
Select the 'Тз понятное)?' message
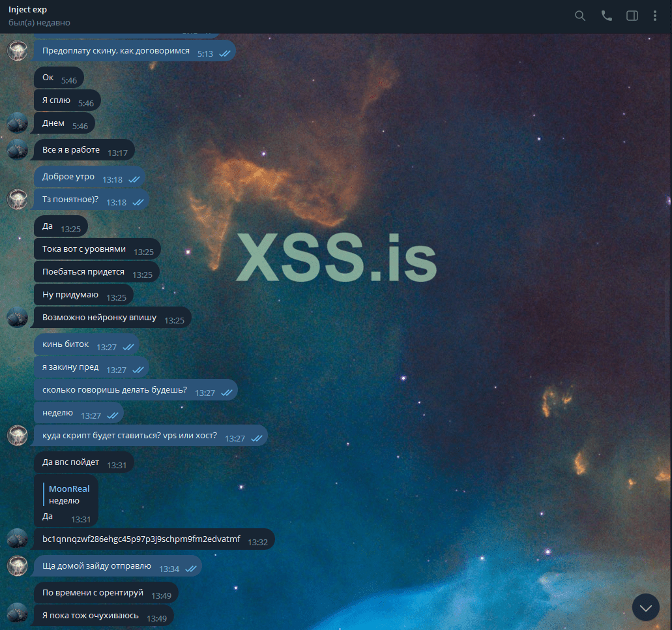pos(90,200)
